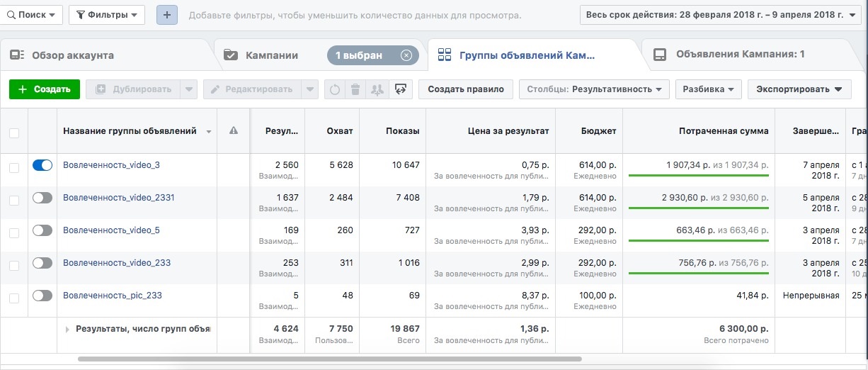Open the Поиск search dropdown
Screen dimensions: 868x370
pos(31,15)
